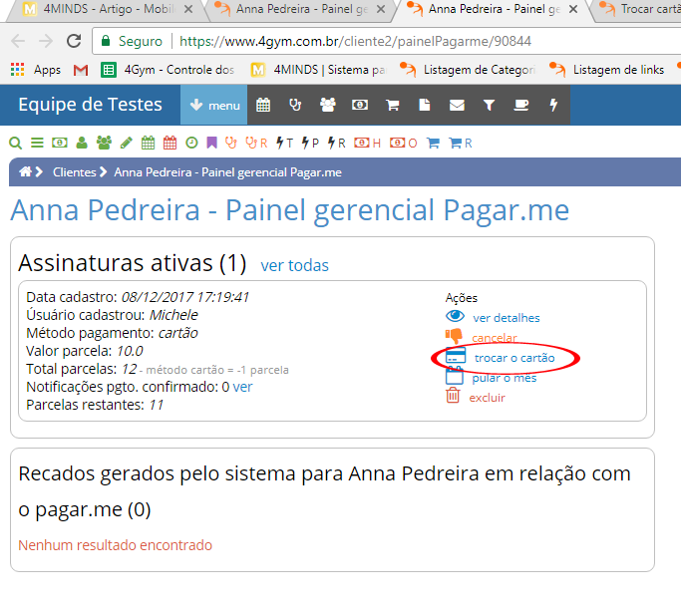Click the stethoscope icon in dark navbar
Screen dimensions: 681x616
click(295, 105)
